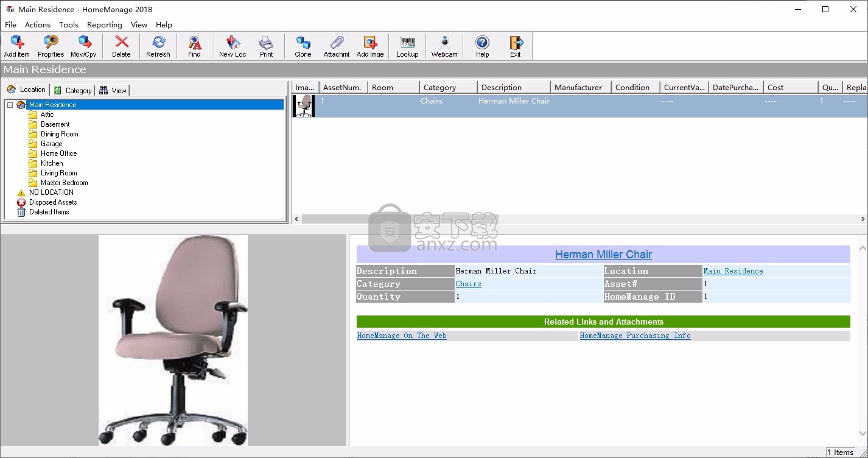
Task: Open the Tools menu
Action: (69, 25)
